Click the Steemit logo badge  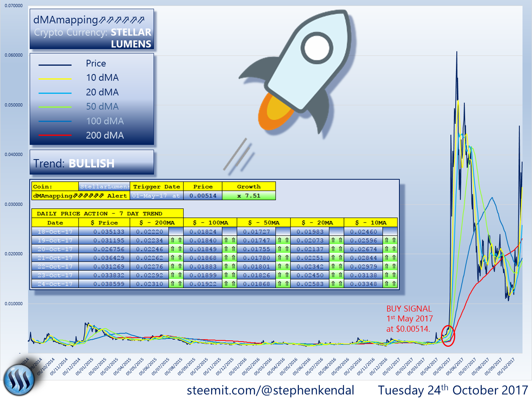point(19,380)
